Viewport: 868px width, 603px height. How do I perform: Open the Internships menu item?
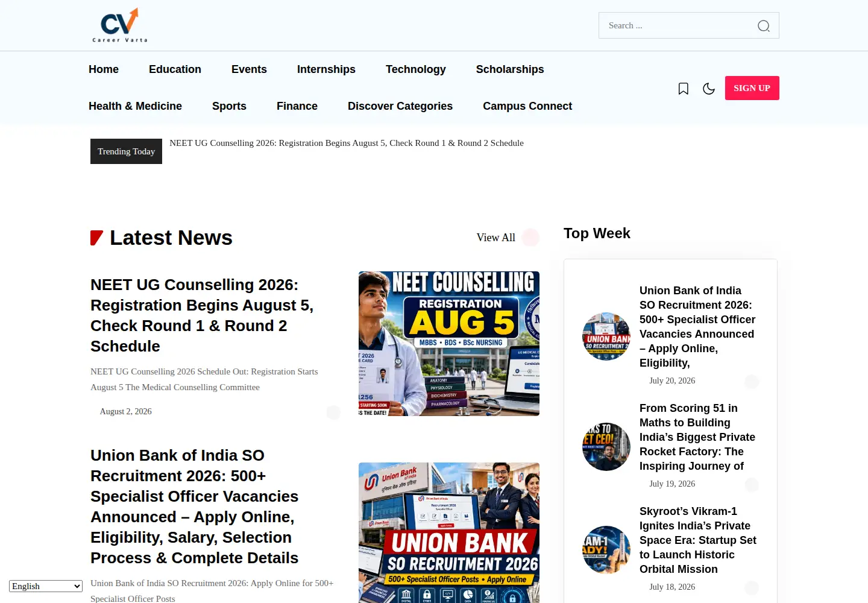click(x=326, y=69)
